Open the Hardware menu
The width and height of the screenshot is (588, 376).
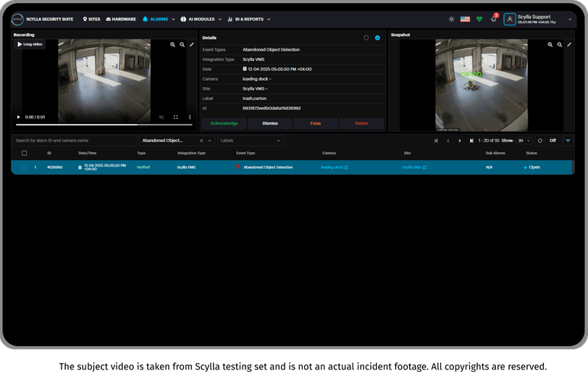121,19
